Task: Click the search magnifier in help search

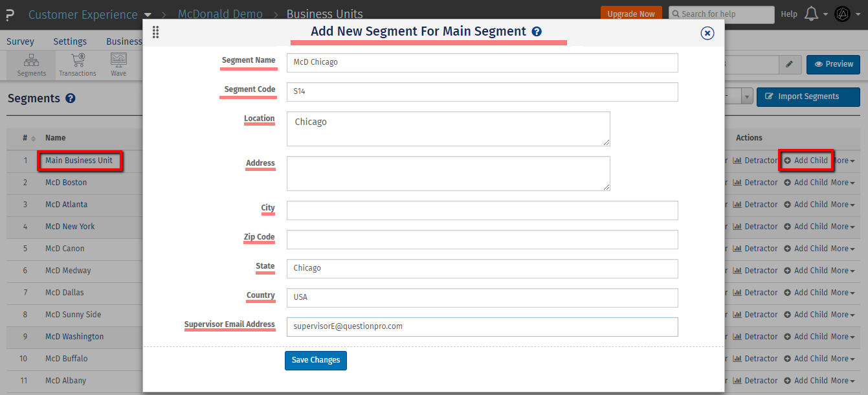Action: coord(675,14)
